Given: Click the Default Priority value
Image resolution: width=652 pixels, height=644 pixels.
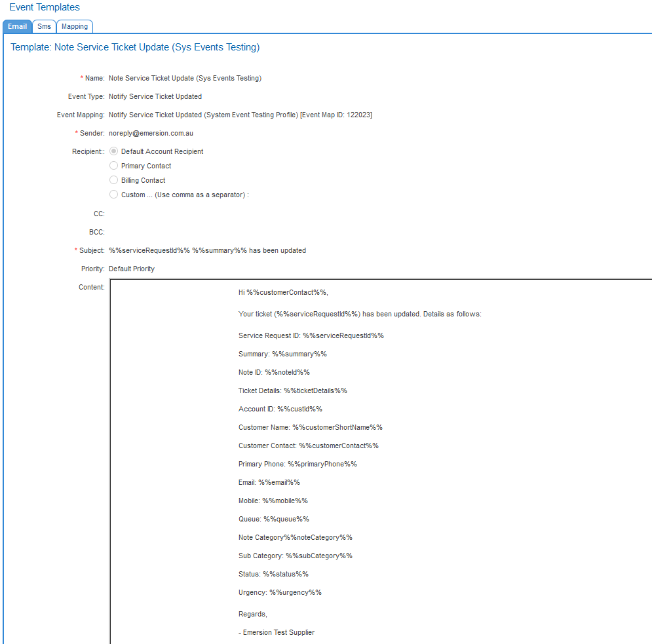Looking at the screenshot, I should tap(132, 269).
